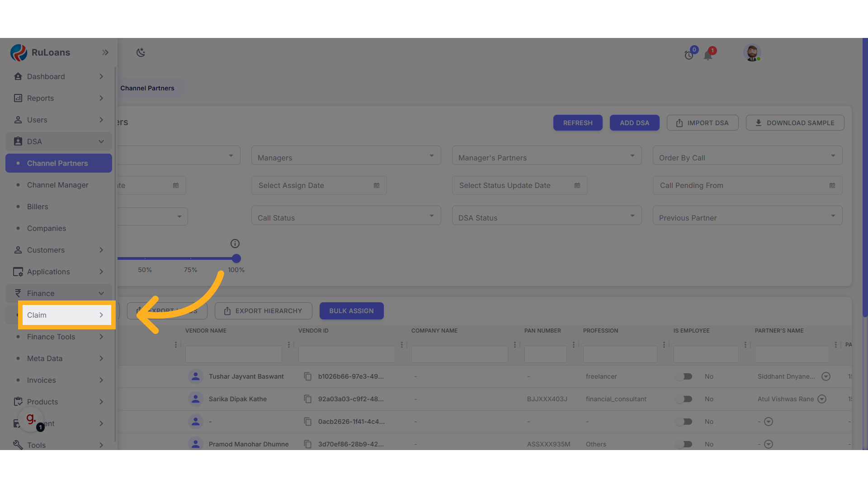The height and width of the screenshot is (488, 868).
Task: Open the DSA Status dropdown
Action: click(x=547, y=216)
